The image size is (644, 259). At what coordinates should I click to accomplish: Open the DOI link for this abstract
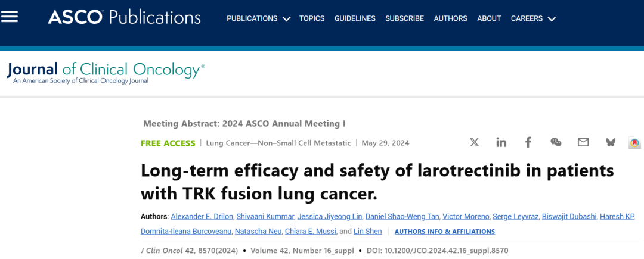(438, 251)
